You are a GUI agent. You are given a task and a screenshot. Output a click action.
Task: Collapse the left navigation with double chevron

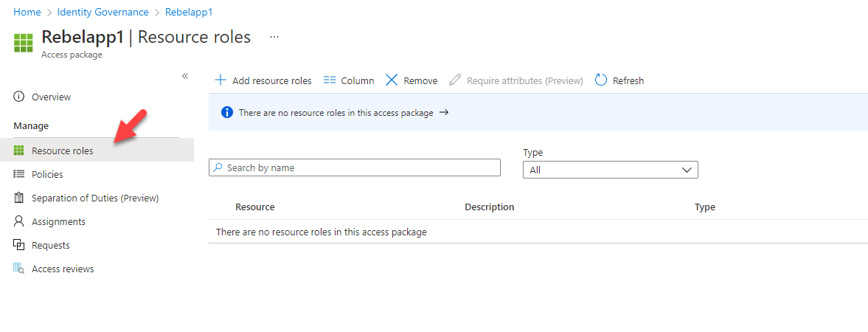coord(185,76)
